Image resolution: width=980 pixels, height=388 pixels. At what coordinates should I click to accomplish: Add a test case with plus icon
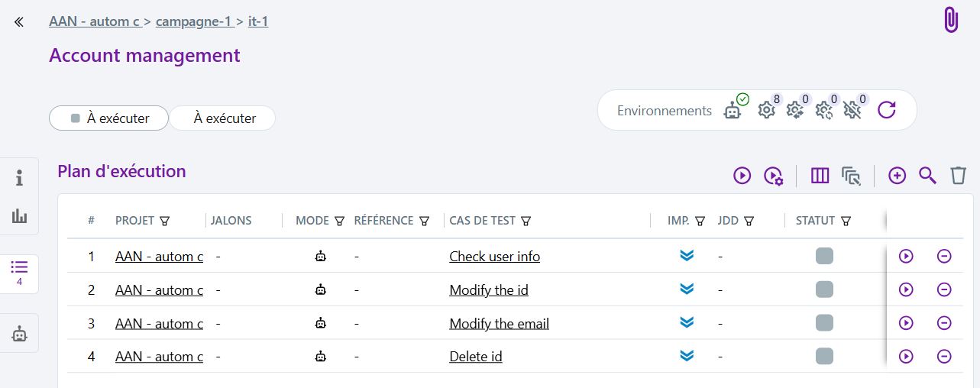897,176
